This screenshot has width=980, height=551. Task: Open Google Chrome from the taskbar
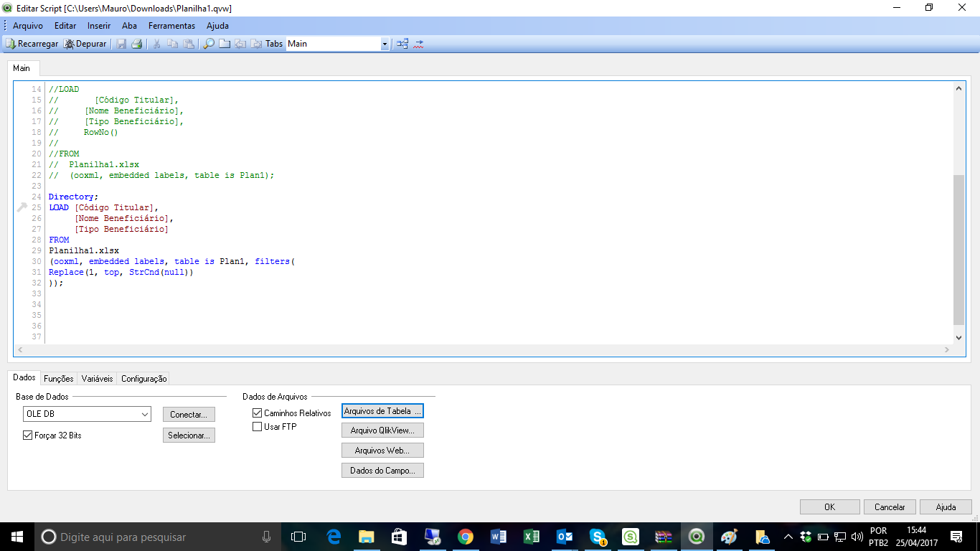coord(466,537)
